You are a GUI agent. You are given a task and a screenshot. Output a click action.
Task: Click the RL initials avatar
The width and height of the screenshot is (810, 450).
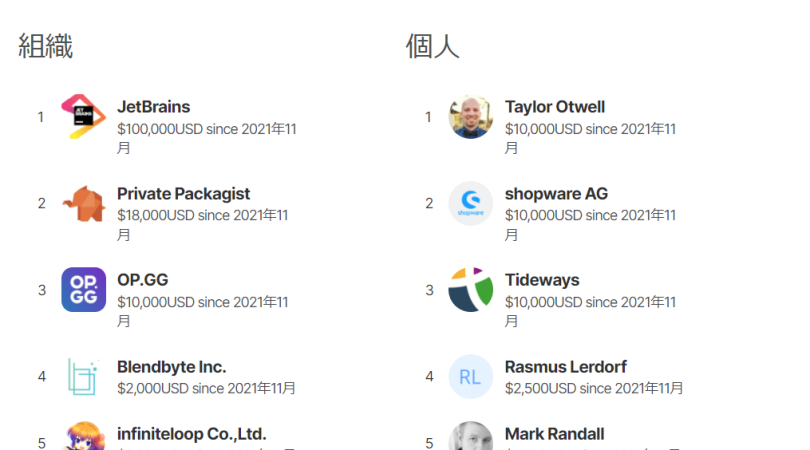tap(471, 377)
